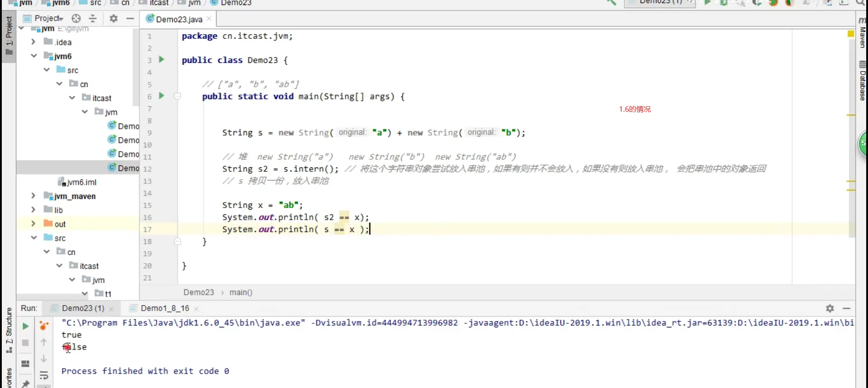Viewport: 868px width, 388px height.
Task: Go down the stack trace arrow
Action: pos(44,359)
